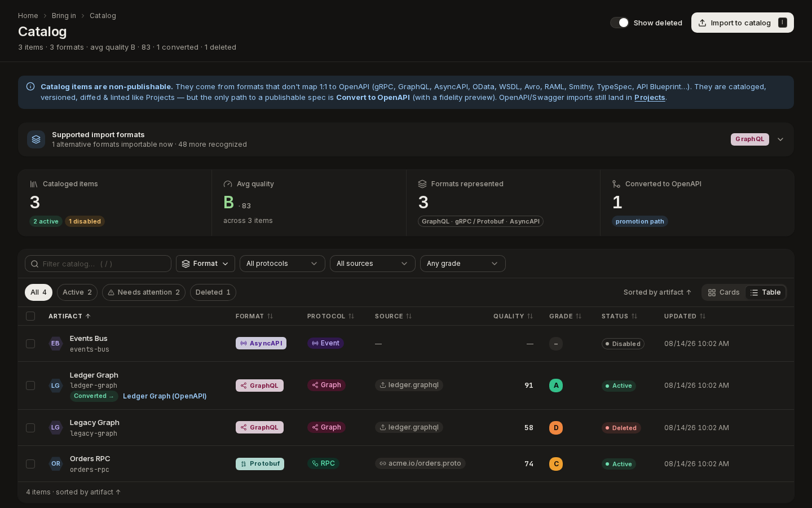Click the layers icon beside Supported import formats
The width and height of the screenshot is (812, 508).
click(x=36, y=139)
